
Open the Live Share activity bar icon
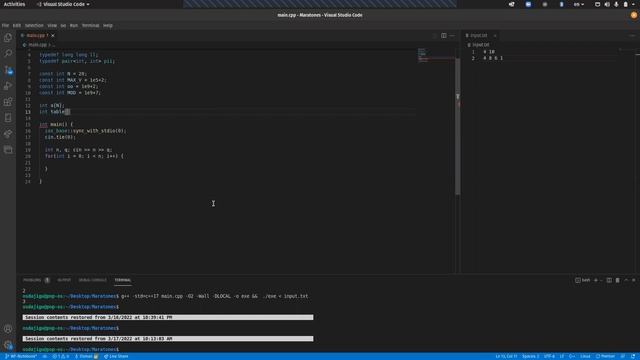tap(8, 134)
